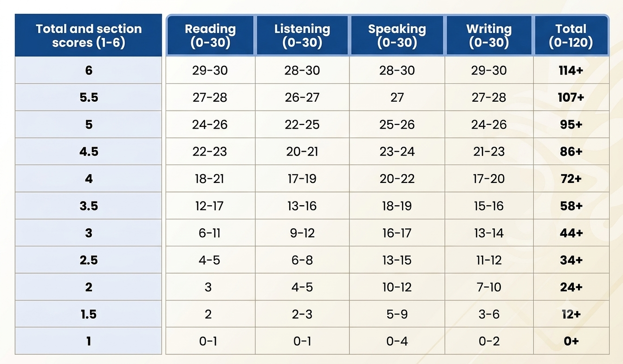Click the Reading (0-30) column header
Image resolution: width=623 pixels, height=364 pixels.
pos(210,36)
